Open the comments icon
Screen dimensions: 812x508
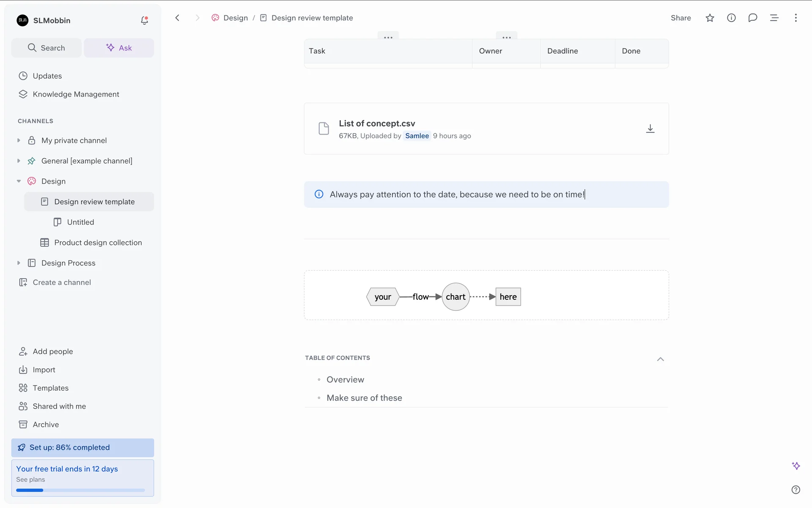(x=752, y=18)
